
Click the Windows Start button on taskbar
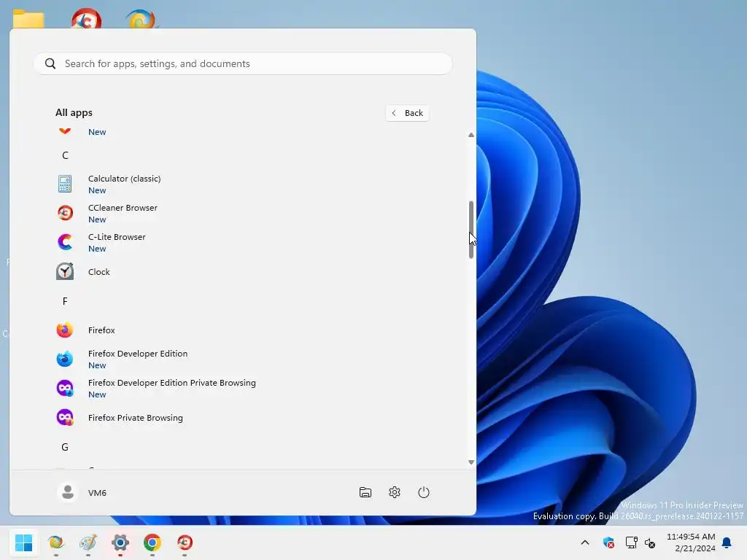click(24, 542)
